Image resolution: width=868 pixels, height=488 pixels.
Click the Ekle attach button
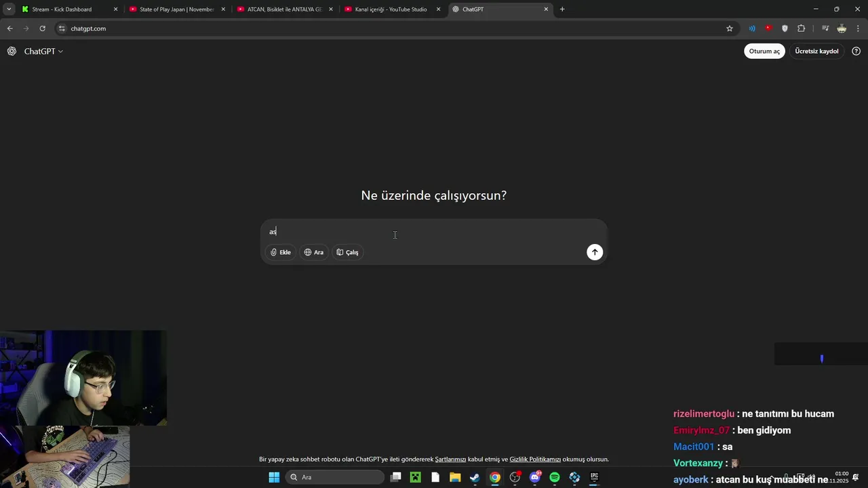pyautogui.click(x=280, y=252)
